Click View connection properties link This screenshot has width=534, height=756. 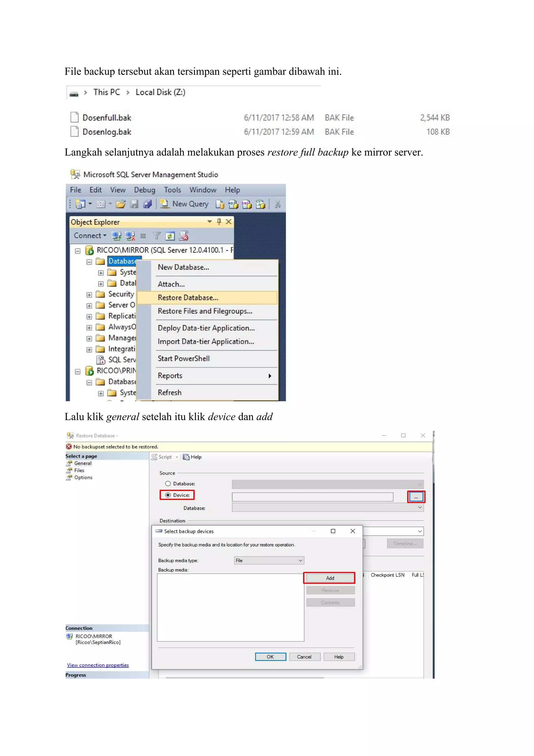coord(98,665)
